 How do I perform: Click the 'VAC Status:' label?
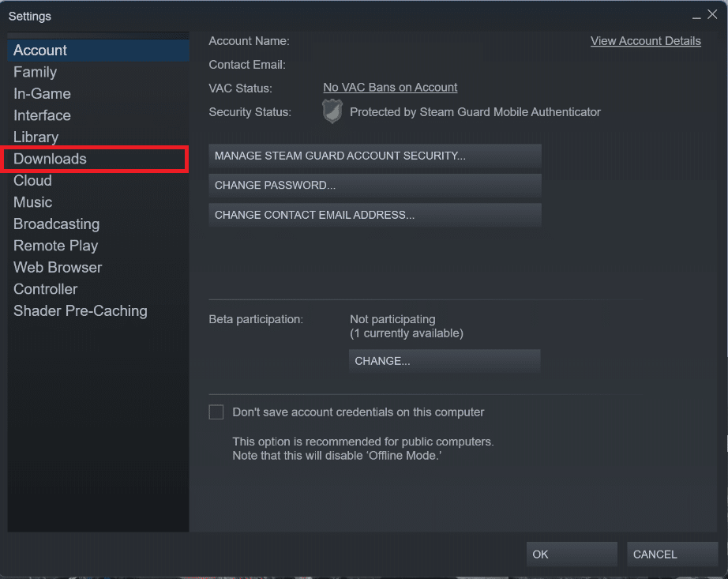241,88
